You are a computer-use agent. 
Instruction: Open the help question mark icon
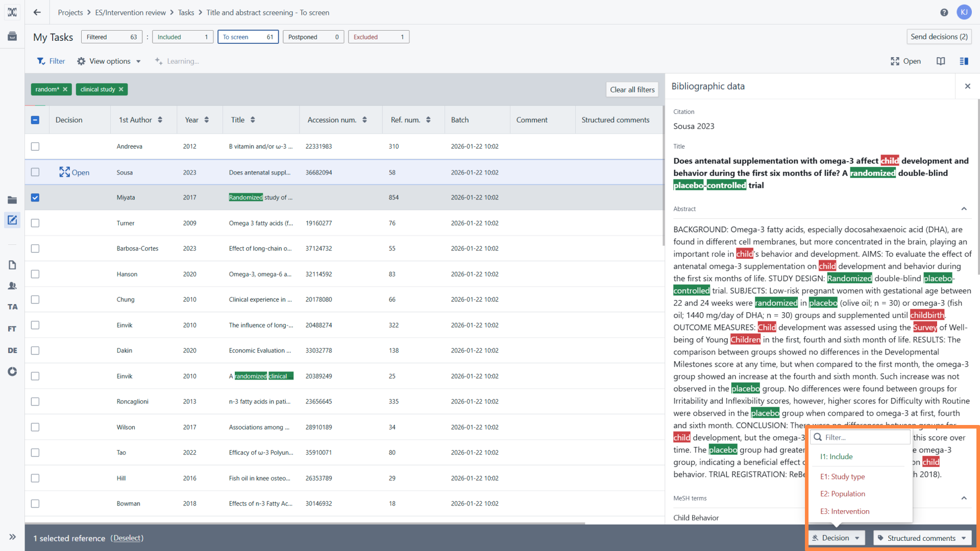pyautogui.click(x=944, y=12)
